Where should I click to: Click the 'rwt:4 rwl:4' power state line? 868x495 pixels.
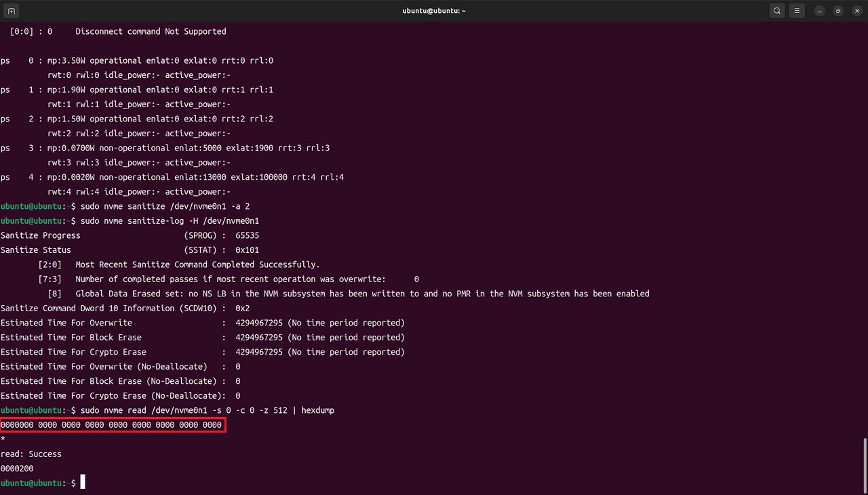point(139,192)
